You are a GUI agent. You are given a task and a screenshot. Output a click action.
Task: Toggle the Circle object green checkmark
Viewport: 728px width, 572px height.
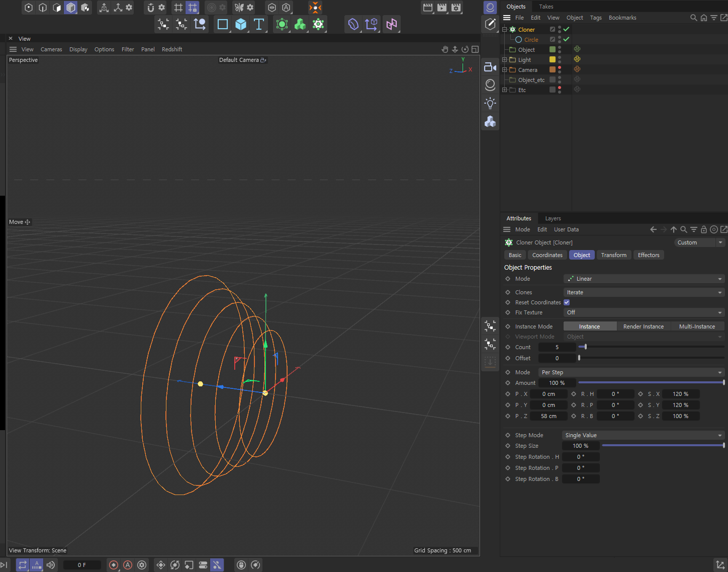567,39
